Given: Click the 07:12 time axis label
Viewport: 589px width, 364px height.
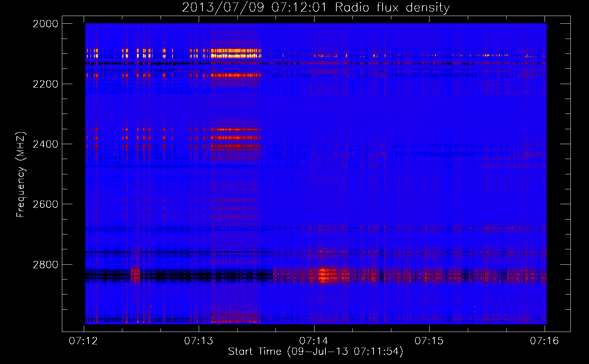Looking at the screenshot, I should pyautogui.click(x=83, y=341).
